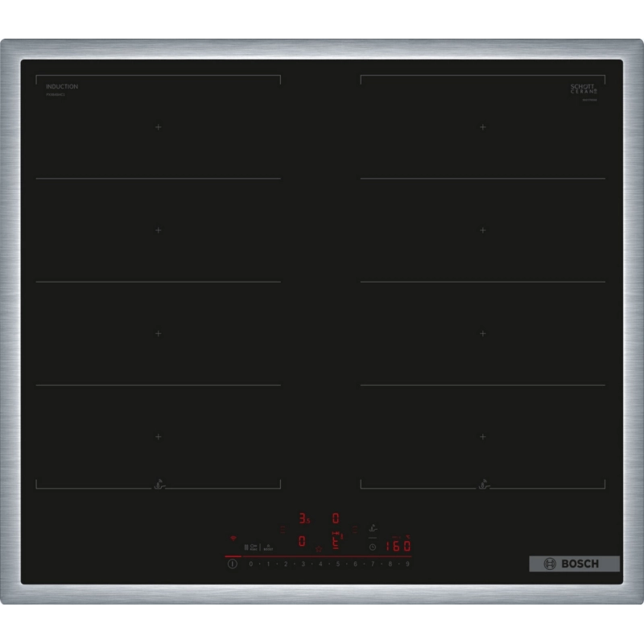Select the rear right zone showing 0
Viewport: 644px width, 644px height.
click(336, 518)
